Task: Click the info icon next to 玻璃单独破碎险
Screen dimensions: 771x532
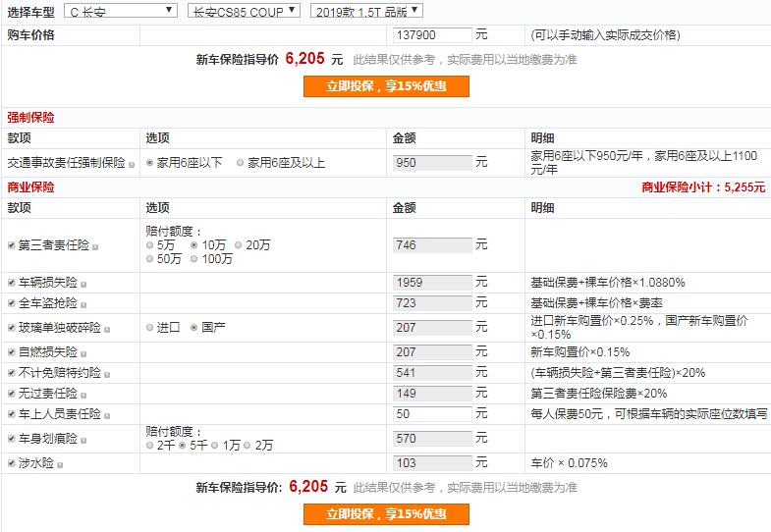Action: (107, 330)
